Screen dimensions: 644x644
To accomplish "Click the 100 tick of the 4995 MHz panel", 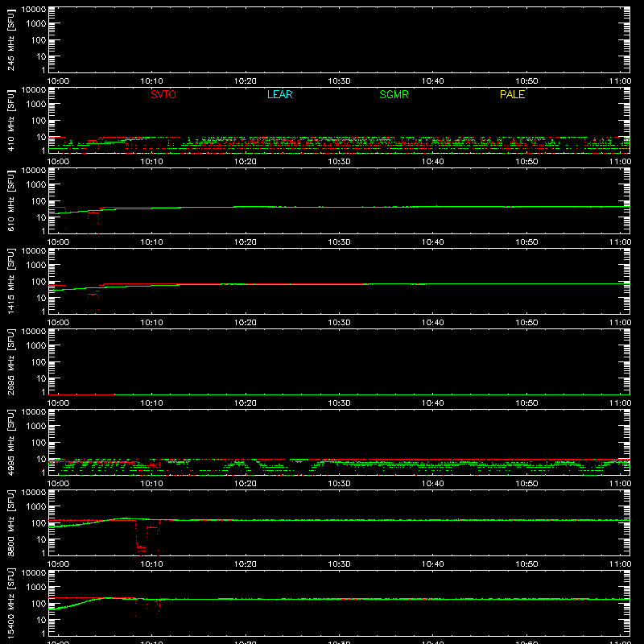I will (x=39, y=443).
